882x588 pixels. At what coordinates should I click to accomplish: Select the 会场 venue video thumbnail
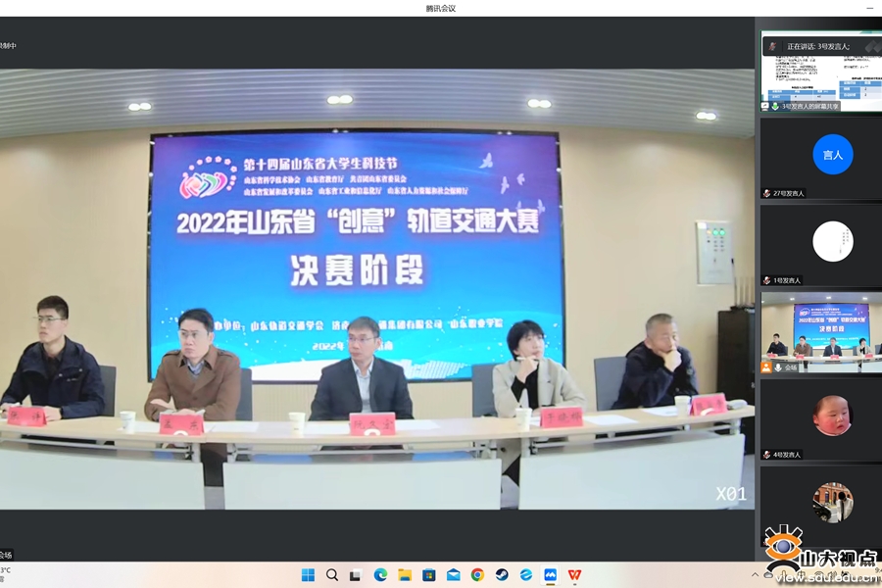821,329
